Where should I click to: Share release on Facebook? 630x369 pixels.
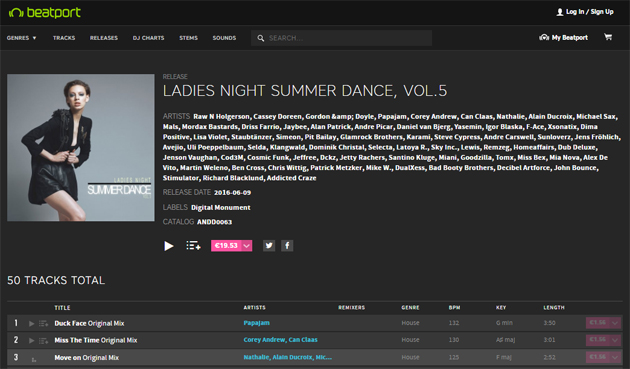(287, 246)
